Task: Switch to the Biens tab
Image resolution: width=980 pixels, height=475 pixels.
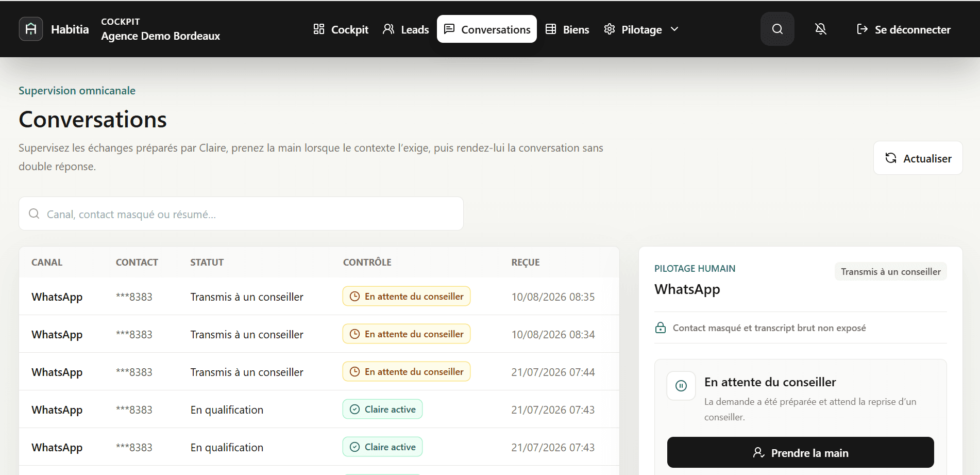Action: tap(567, 29)
